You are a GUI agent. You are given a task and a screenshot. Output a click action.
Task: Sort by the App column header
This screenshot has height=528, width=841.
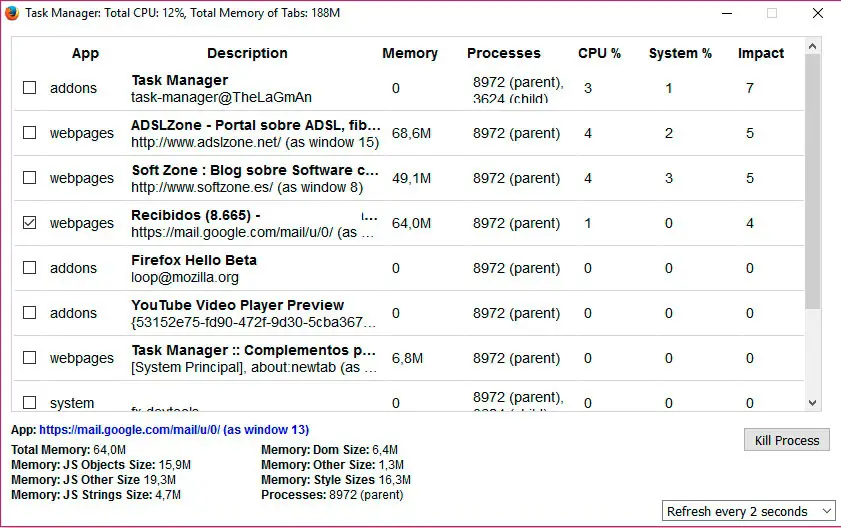click(85, 53)
